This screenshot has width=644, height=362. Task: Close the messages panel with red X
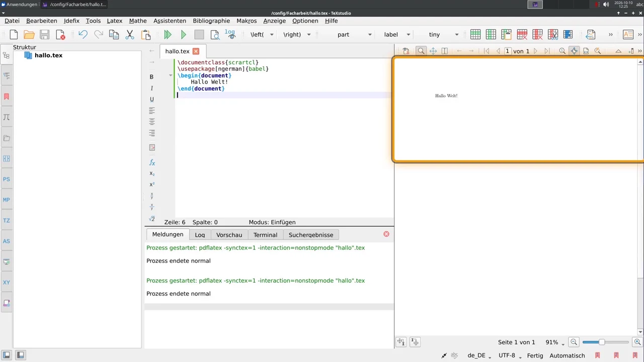point(386,234)
